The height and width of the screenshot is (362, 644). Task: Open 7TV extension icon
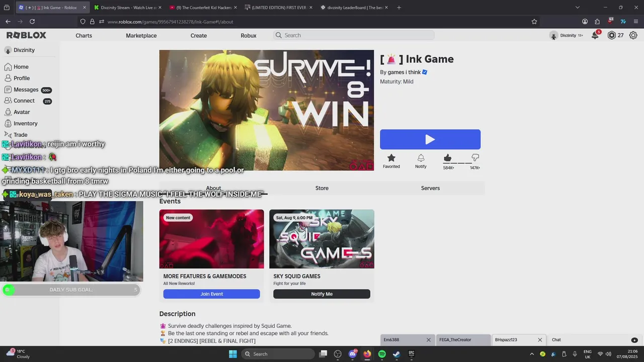(x=623, y=22)
